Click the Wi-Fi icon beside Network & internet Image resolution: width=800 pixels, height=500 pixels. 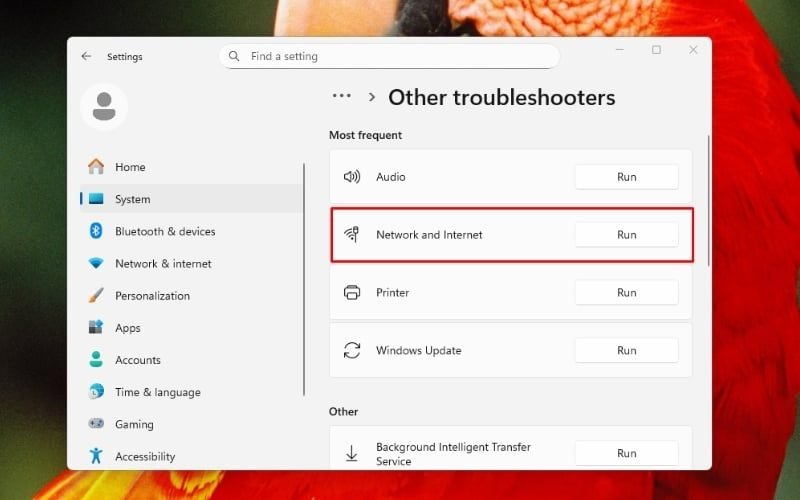tap(96, 263)
